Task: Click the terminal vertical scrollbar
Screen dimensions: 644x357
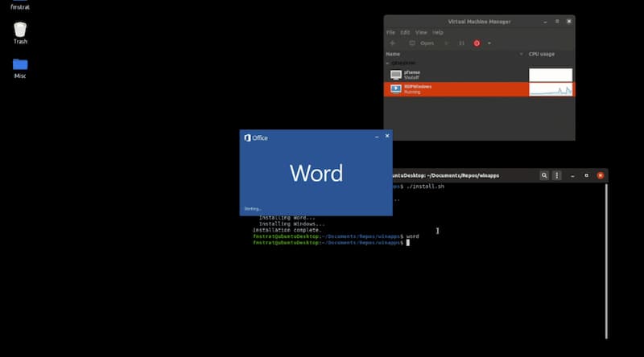Action: click(x=606, y=261)
